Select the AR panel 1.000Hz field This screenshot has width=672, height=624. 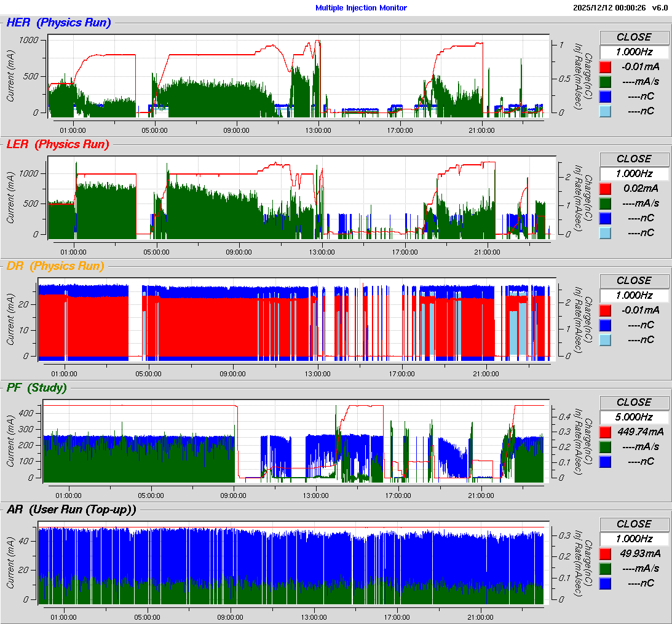(x=634, y=539)
